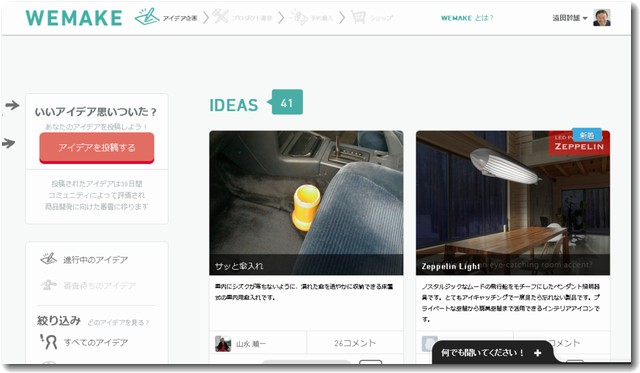This screenshot has height=373, width=640.
Task: Expand the user name dropdown arrow
Action: pyautogui.click(x=585, y=18)
